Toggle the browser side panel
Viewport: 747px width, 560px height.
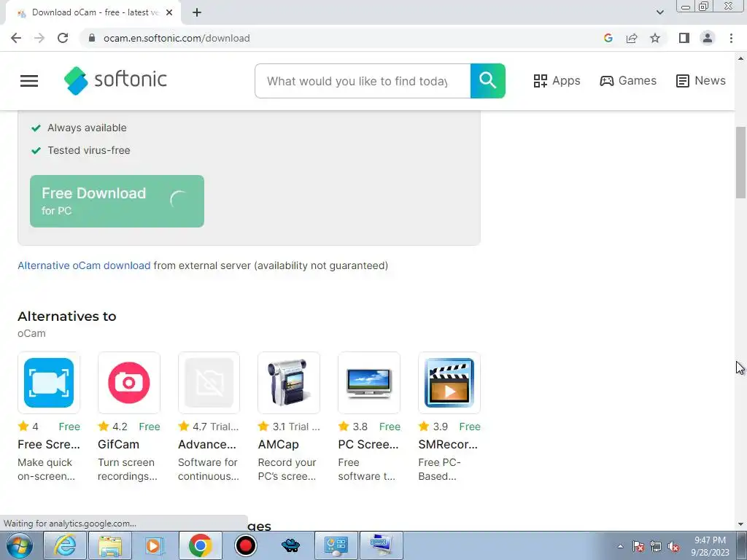click(684, 38)
